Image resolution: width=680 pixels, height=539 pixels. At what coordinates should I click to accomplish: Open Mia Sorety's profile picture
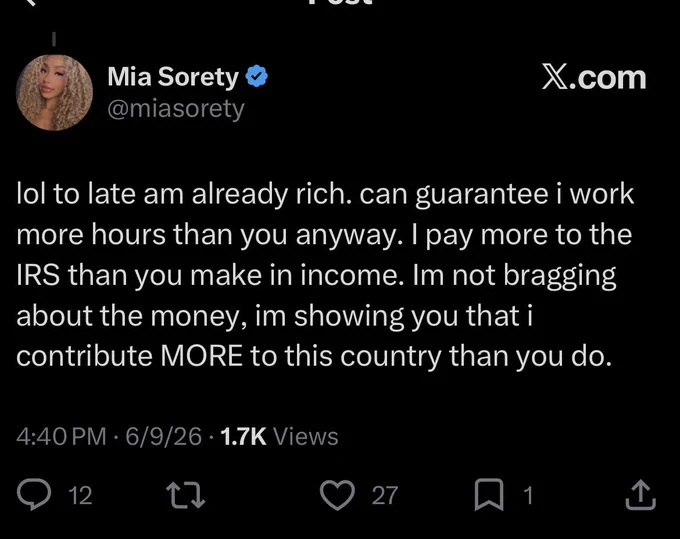(54, 92)
